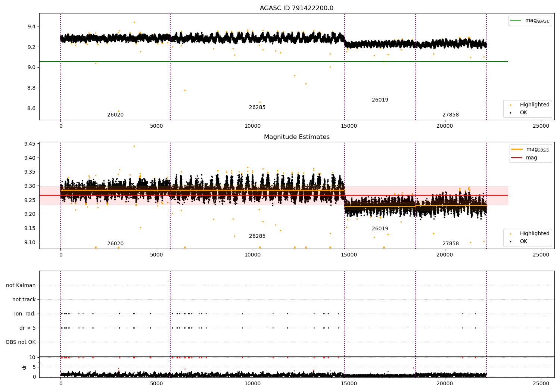Click the 9.30 y-axis tick label
Viewport: 560px width, 392px height.
(30, 186)
